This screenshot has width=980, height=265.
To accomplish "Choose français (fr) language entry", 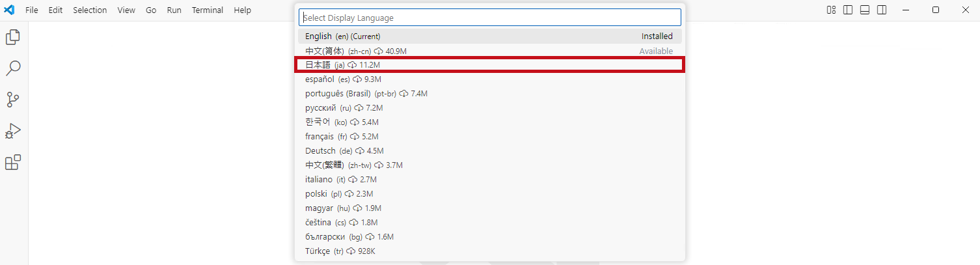I will [490, 137].
